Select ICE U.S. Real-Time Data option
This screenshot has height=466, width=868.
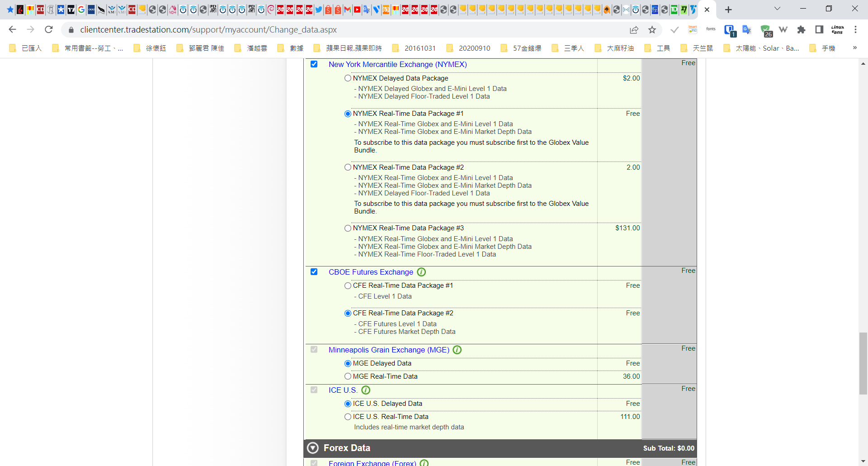[348, 417]
